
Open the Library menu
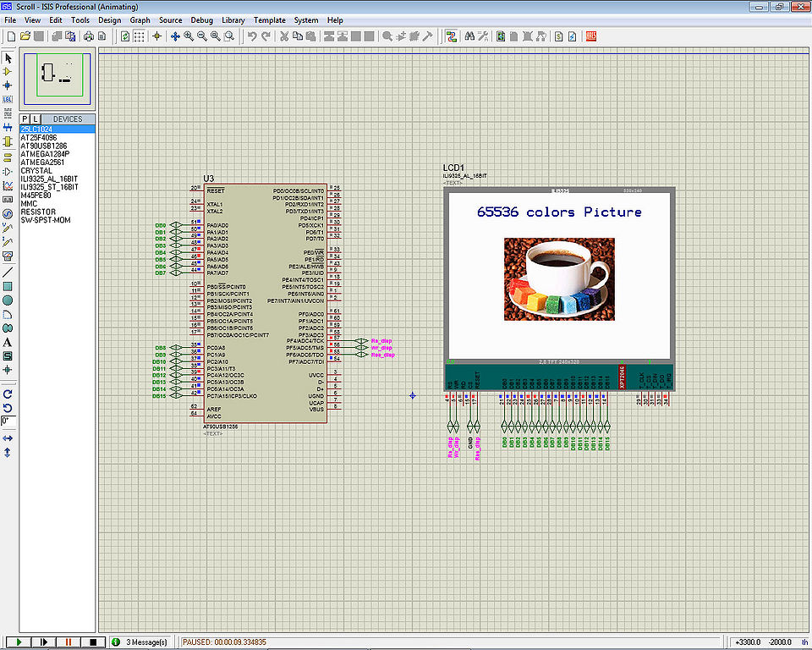click(x=233, y=20)
